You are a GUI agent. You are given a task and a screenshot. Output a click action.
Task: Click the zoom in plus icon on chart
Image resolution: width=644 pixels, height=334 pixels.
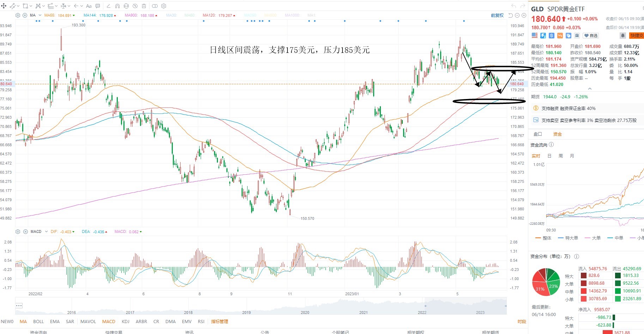[x=524, y=16]
